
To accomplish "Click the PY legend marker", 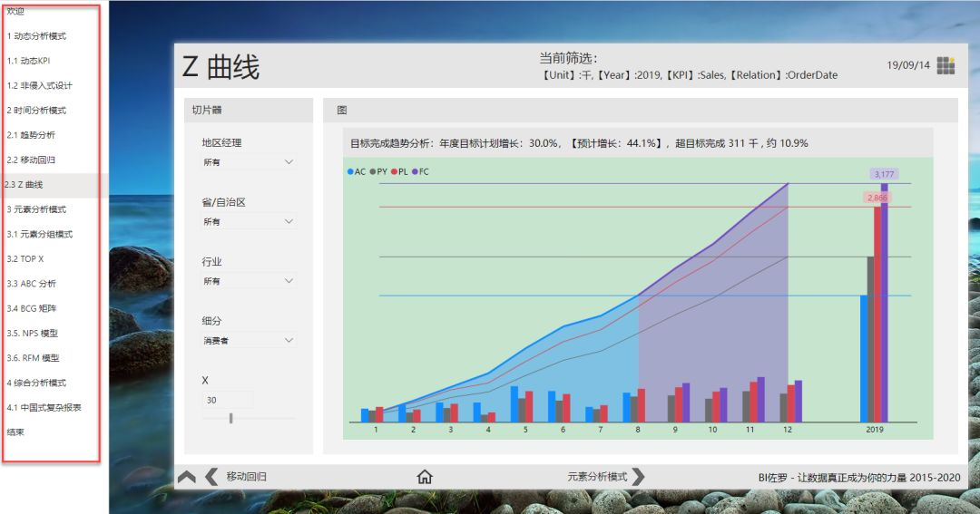I will tap(373, 171).
